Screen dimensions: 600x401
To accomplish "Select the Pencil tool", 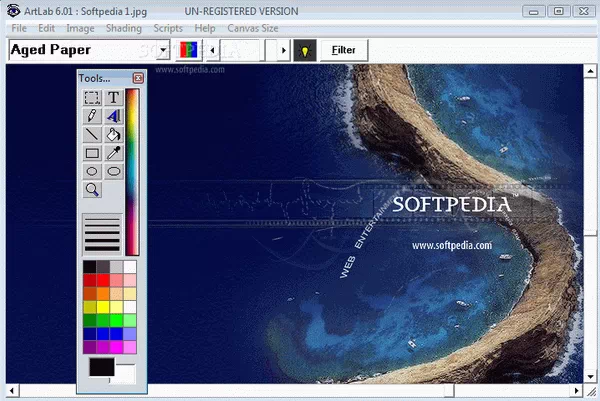I will click(x=92, y=116).
